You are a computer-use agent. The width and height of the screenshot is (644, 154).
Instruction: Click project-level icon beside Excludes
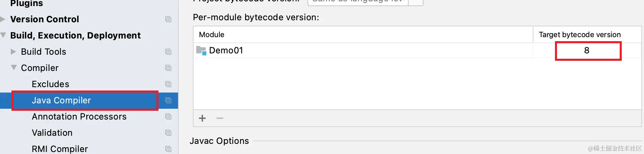pos(168,84)
